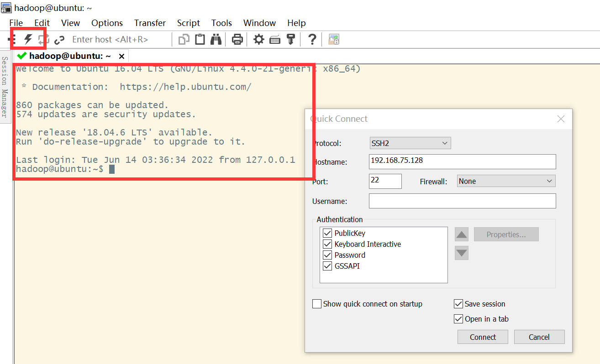Select the hadoop@ubuntu: ~ session tab
600x364 pixels.
(70, 56)
